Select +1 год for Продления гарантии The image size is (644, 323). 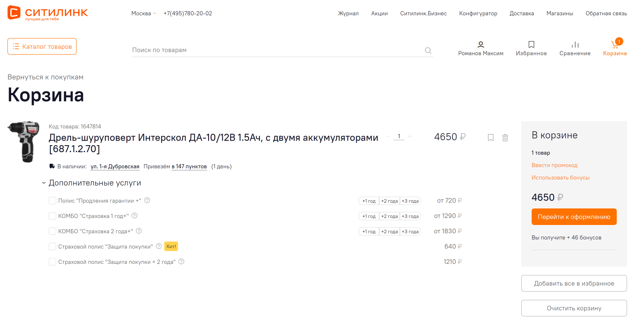point(369,201)
